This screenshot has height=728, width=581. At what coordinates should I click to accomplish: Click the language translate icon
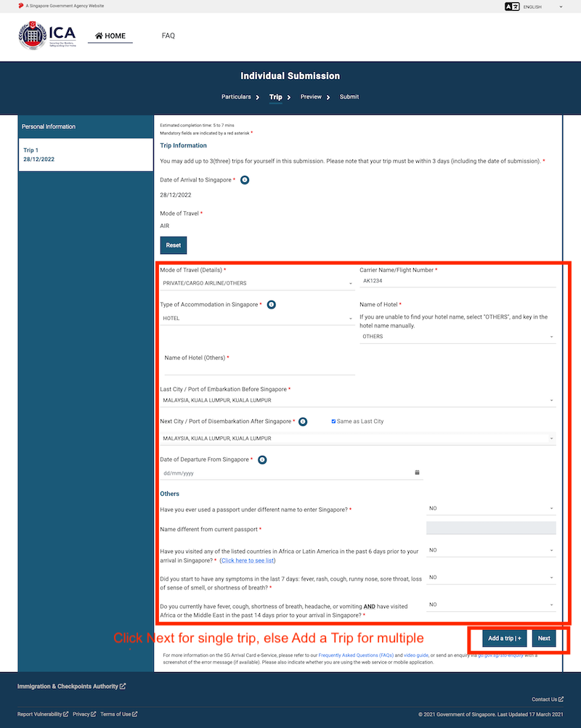(512, 7)
